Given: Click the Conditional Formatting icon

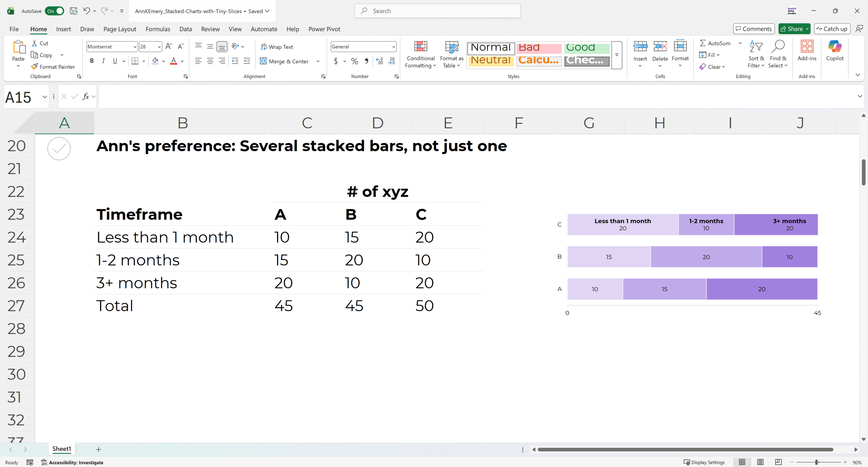Looking at the screenshot, I should (x=420, y=46).
